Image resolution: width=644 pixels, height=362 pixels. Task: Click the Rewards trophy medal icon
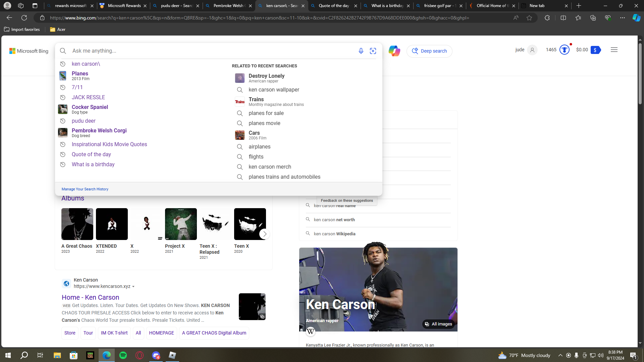565,50
